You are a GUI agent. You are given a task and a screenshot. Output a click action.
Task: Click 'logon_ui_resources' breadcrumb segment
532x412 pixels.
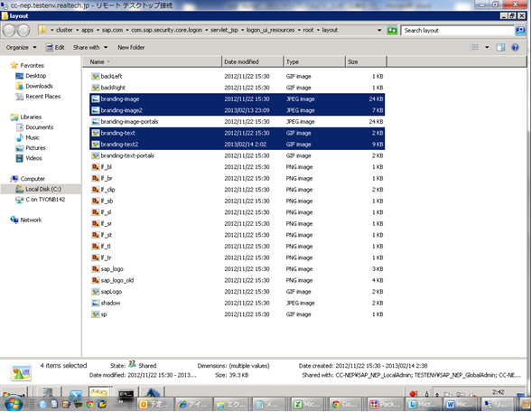tap(270, 30)
